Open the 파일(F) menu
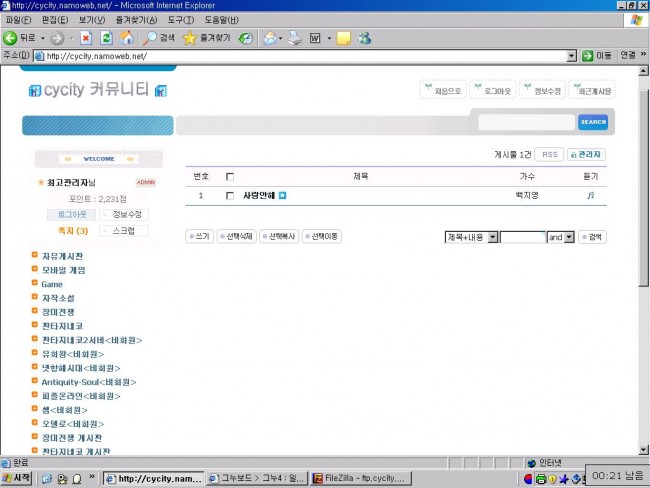 coord(18,19)
